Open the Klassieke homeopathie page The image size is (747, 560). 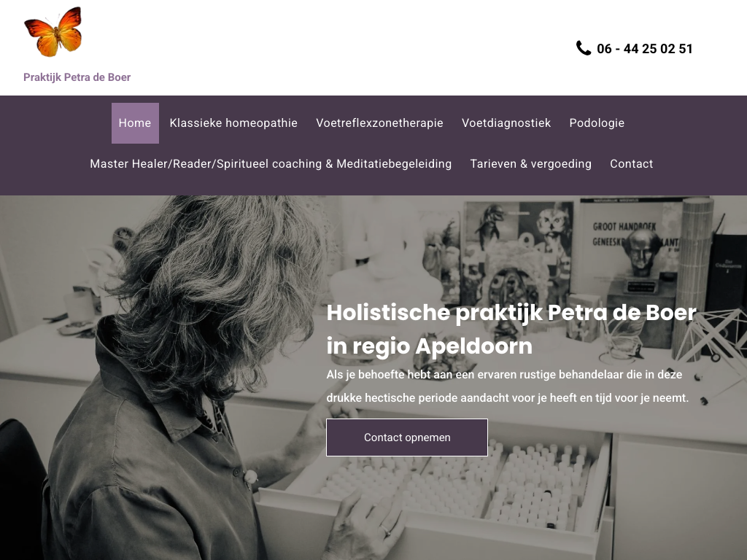pyautogui.click(x=233, y=122)
